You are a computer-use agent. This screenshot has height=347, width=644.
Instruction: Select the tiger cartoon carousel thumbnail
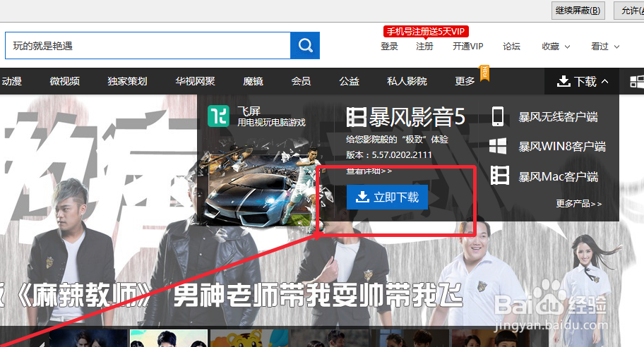250,339
